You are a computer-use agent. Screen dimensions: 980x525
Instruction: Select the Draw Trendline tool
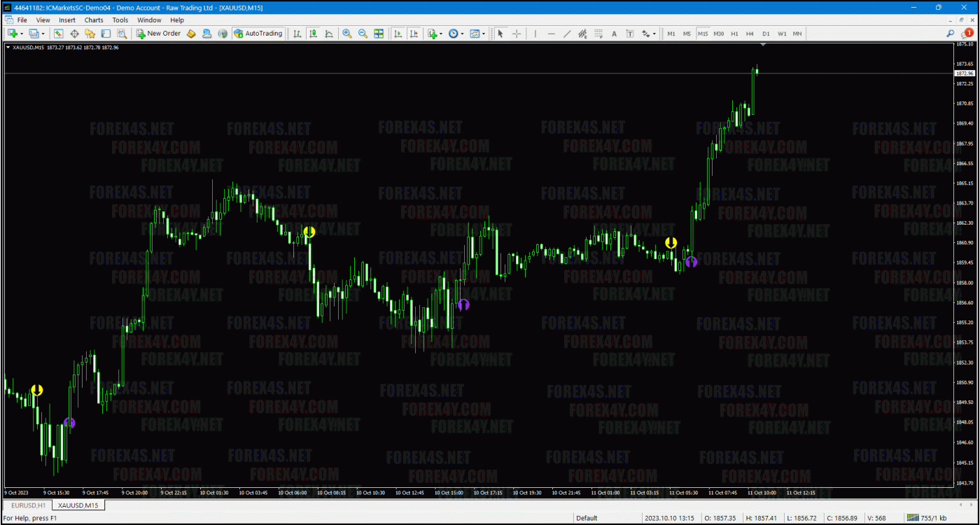click(568, 33)
